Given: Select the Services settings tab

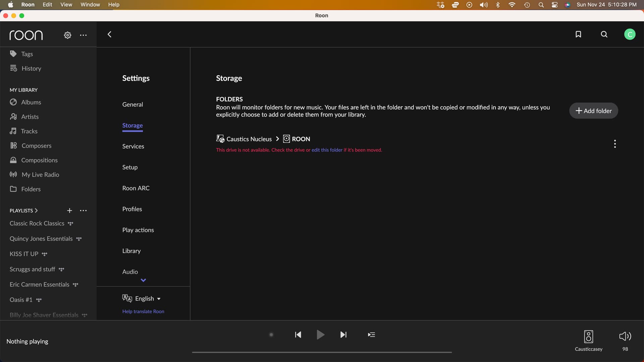Looking at the screenshot, I should [x=133, y=146].
